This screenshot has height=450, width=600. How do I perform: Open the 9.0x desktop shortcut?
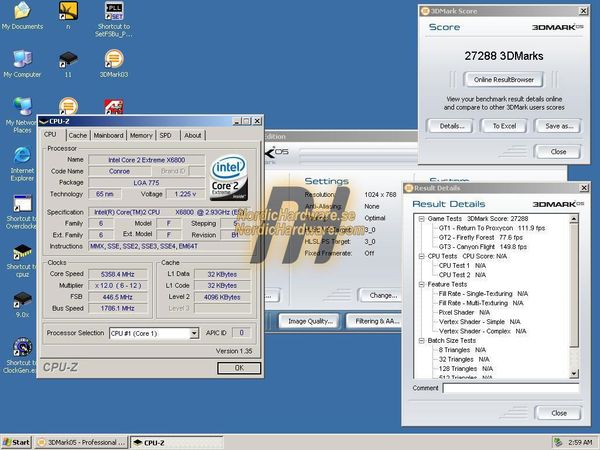coord(21,300)
